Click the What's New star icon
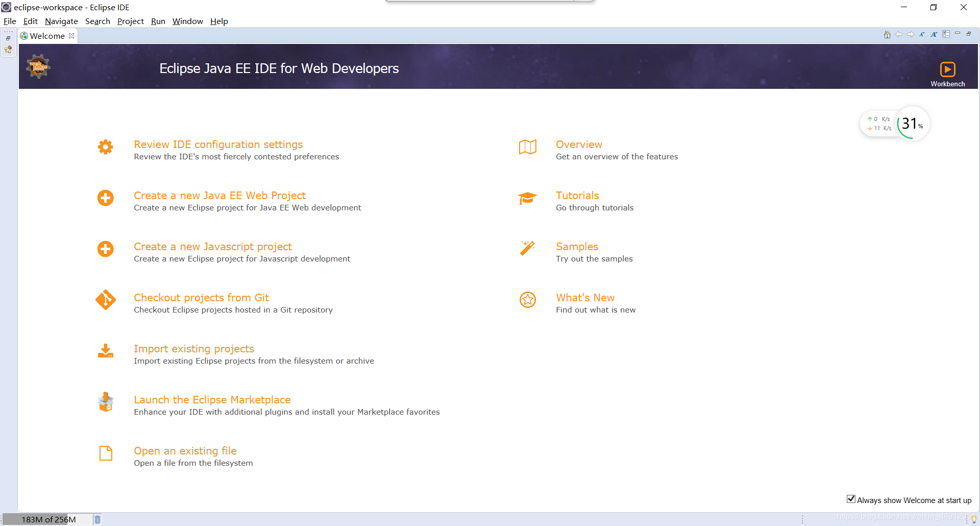Screen dimensions: 980x526 pos(528,300)
